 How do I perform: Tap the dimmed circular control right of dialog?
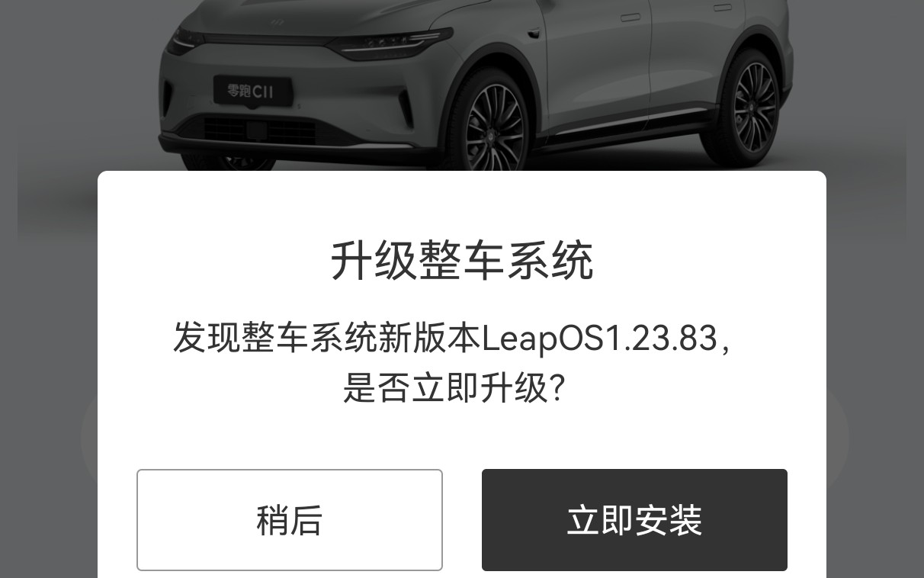tap(838, 436)
